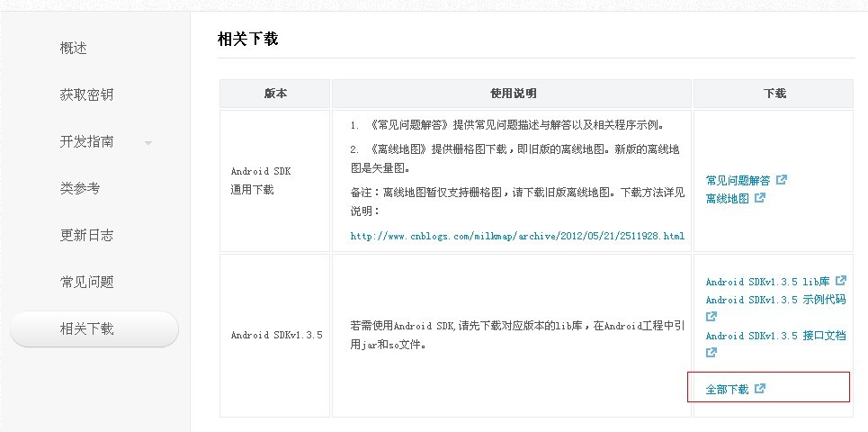Click the 使用说明 column header

pos(512,94)
